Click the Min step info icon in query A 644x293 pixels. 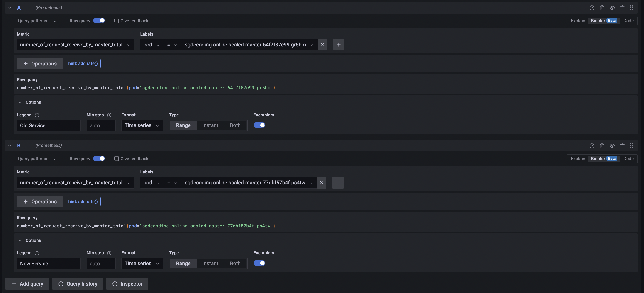tap(109, 115)
